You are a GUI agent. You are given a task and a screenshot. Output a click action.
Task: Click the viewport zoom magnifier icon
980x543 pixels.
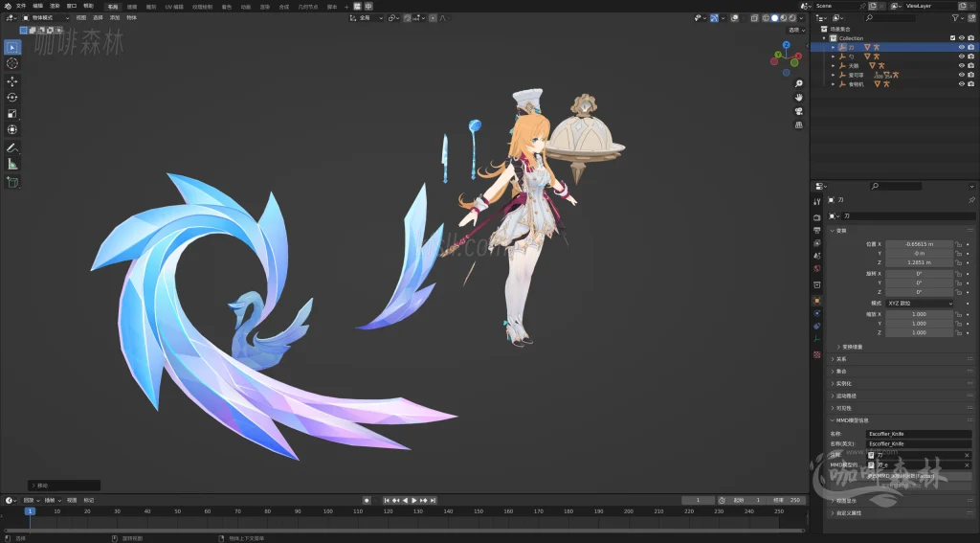799,84
